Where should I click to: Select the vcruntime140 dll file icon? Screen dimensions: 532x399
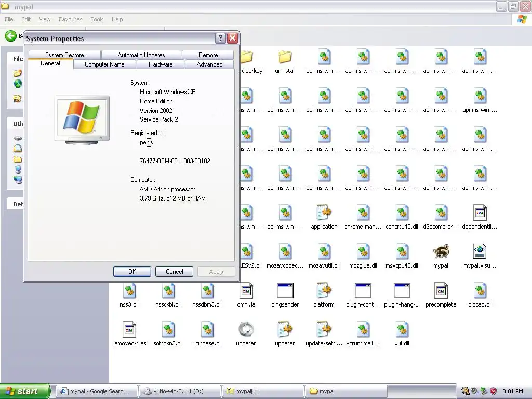363,329
